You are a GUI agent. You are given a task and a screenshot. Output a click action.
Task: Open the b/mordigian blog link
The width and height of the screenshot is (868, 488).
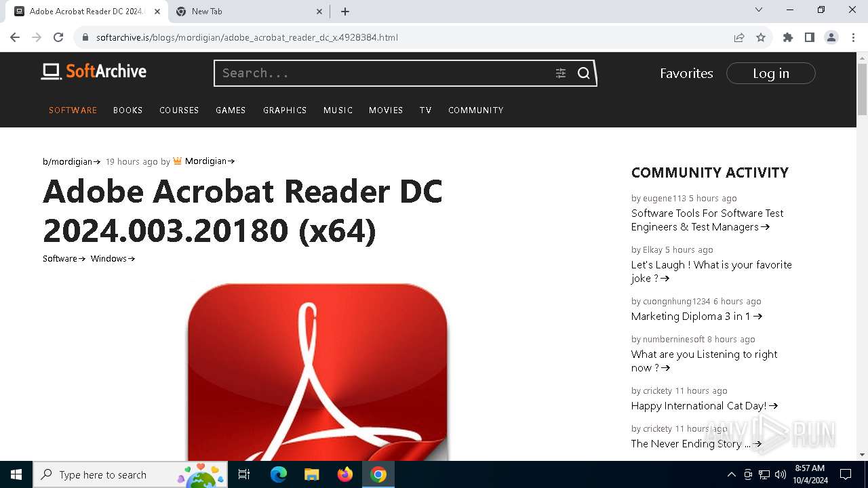point(71,161)
